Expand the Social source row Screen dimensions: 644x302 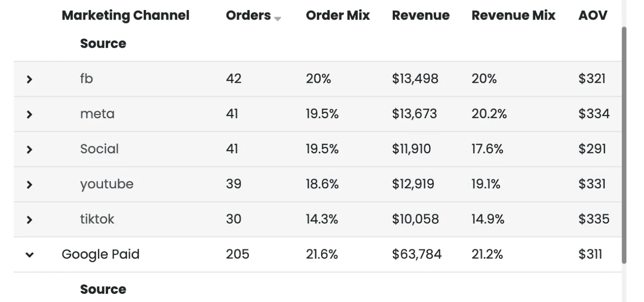29,149
